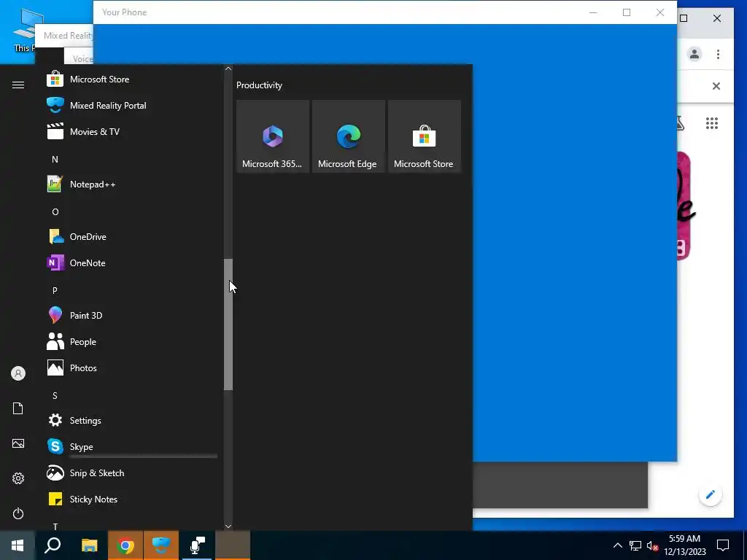Launch Skype from the app list

131,447
